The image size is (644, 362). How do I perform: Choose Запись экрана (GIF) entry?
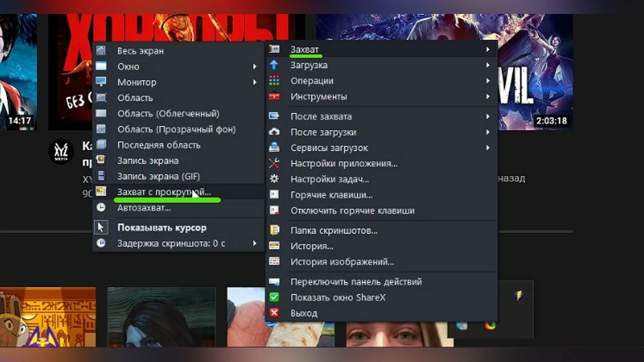pyautogui.click(x=179, y=176)
